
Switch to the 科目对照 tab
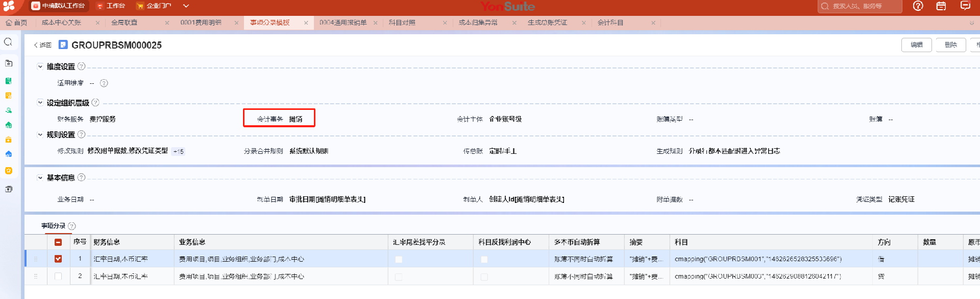(x=402, y=23)
